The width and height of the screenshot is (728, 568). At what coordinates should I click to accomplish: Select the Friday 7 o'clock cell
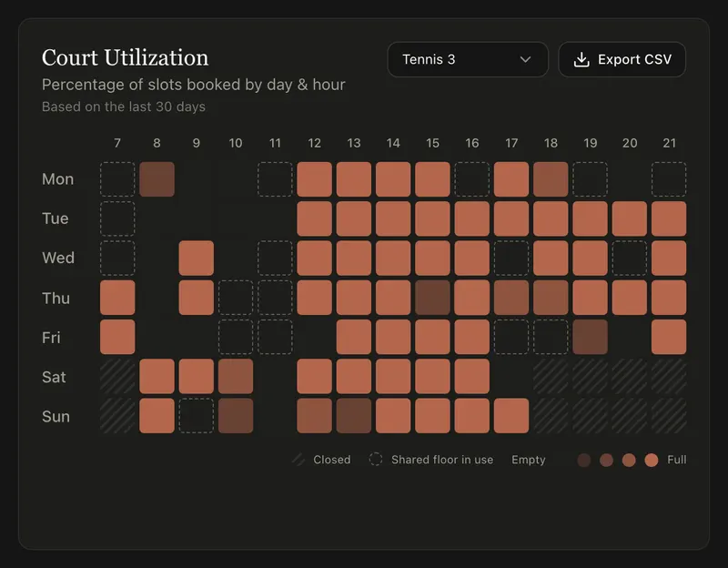[117, 337]
